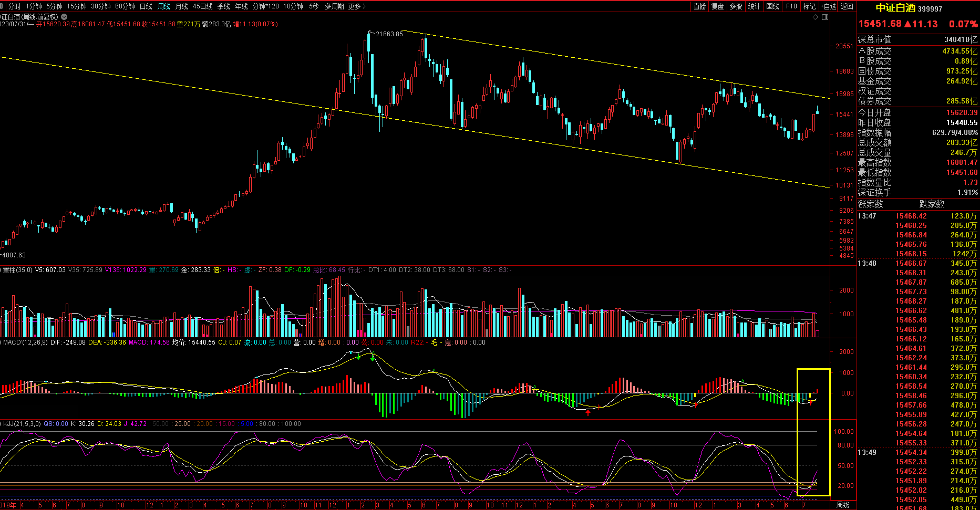This screenshot has height=510, width=980.
Task: Click the 4887.63 low price label
Action: pyautogui.click(x=13, y=255)
